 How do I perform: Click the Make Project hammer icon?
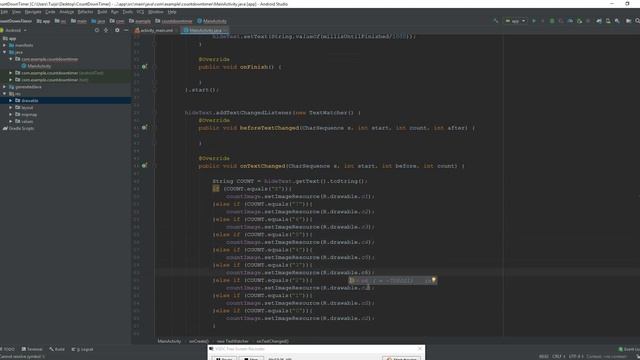(496, 21)
